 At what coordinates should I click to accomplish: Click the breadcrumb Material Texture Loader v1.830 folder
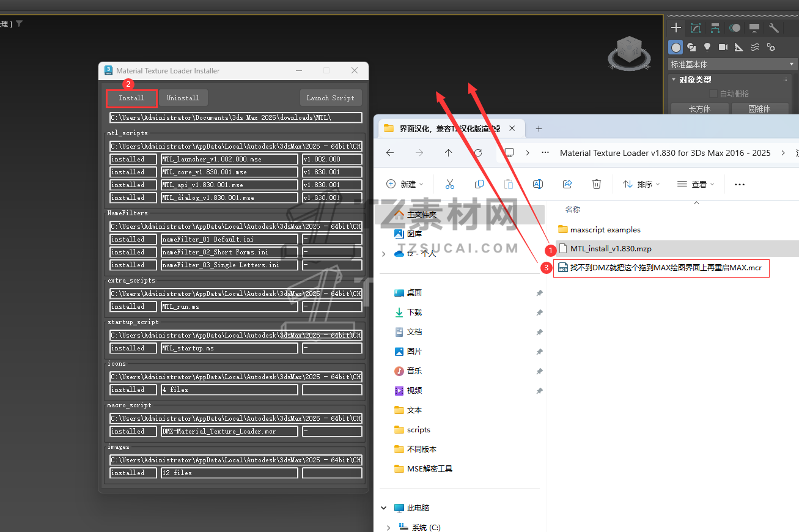click(665, 153)
